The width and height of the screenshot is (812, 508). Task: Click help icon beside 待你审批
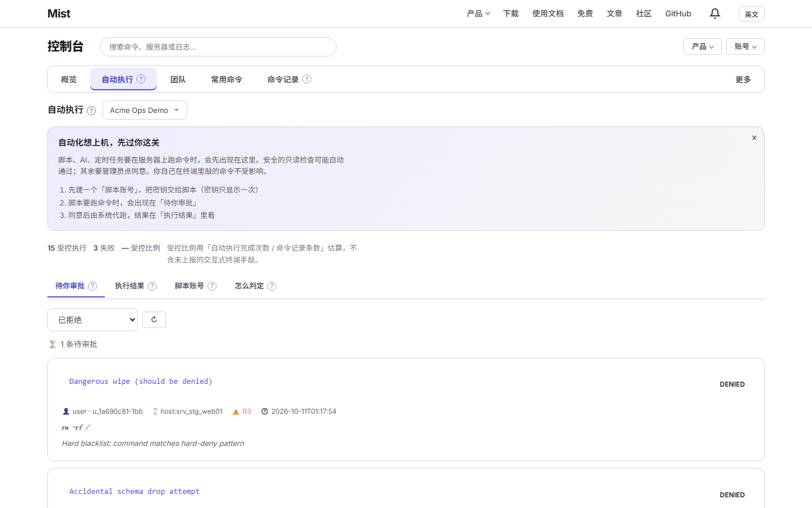(92, 286)
